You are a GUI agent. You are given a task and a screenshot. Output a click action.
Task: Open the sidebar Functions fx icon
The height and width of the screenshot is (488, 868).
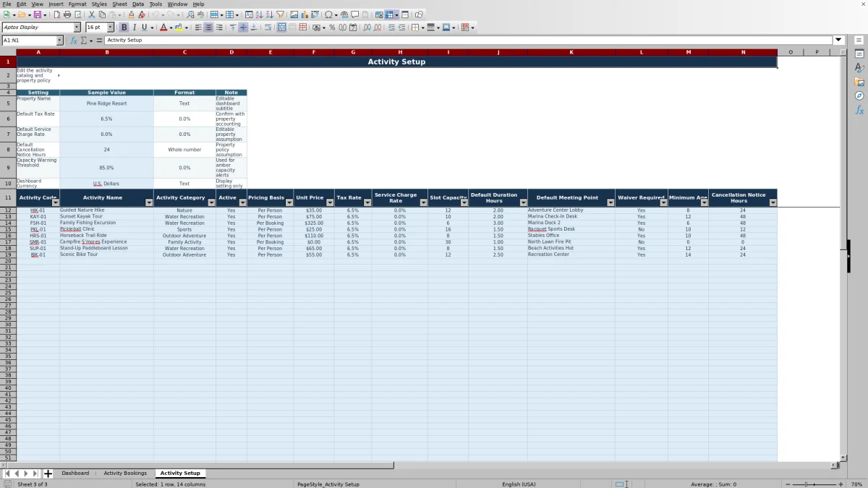pos(859,110)
